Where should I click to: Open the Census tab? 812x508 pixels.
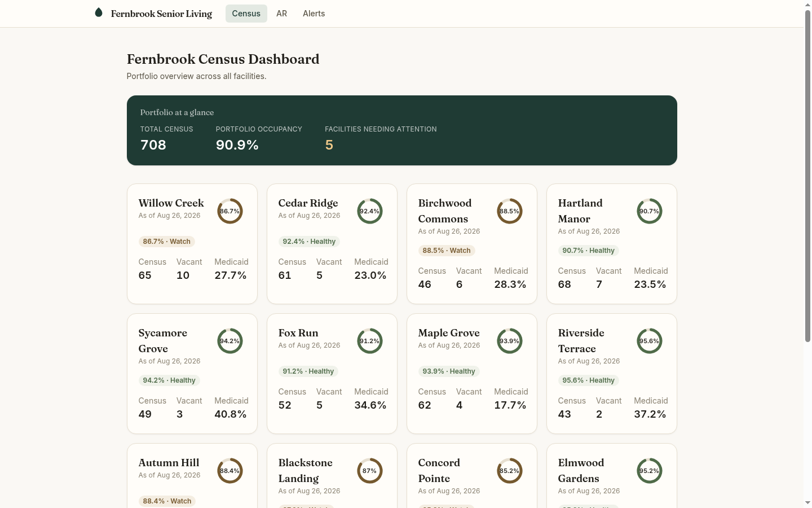(246, 14)
